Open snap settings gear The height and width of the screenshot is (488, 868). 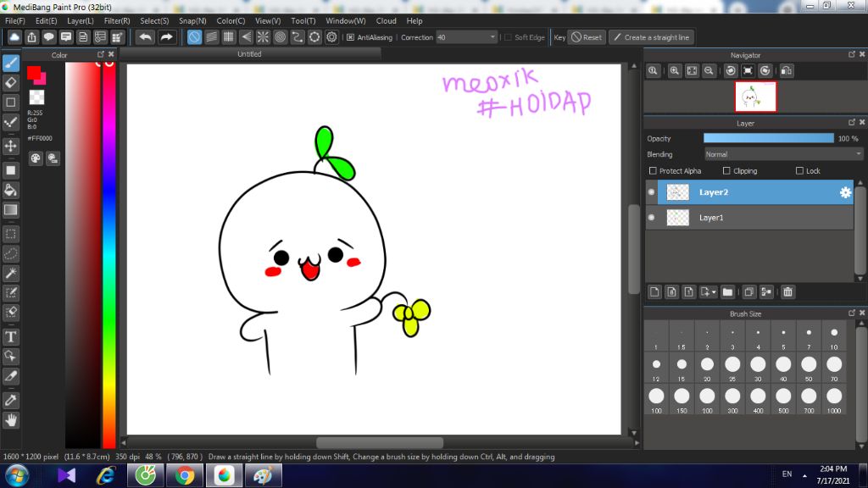[x=331, y=37]
